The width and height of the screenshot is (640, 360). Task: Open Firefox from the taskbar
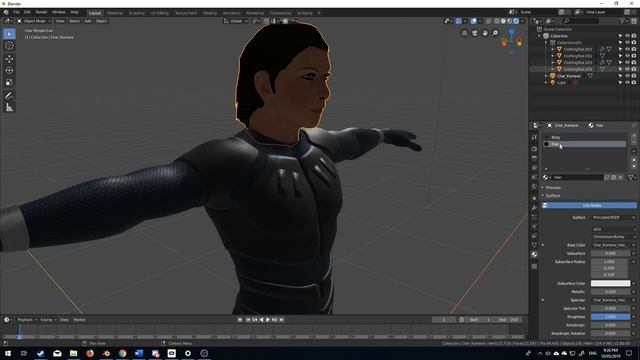coord(90,353)
